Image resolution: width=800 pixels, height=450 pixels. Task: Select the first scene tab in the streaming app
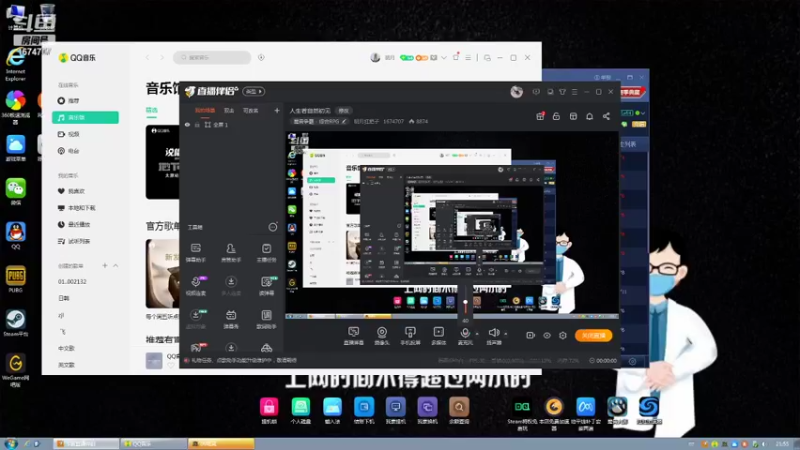pyautogui.click(x=205, y=110)
